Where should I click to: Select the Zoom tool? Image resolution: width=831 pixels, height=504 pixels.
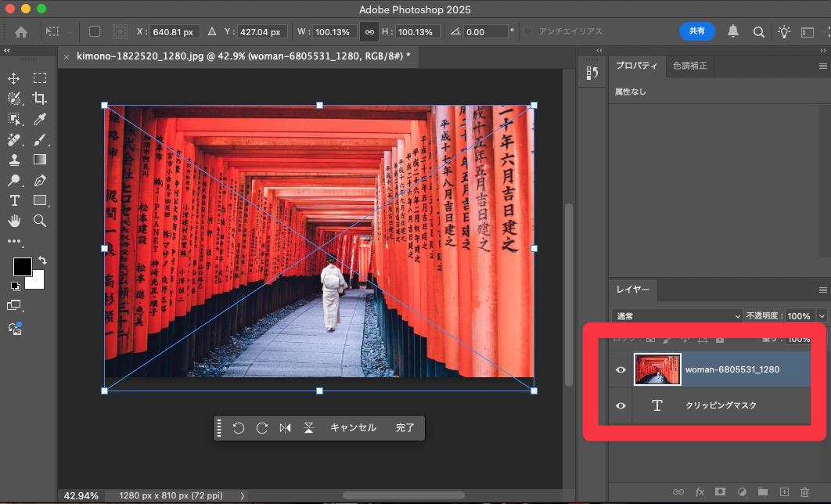40,221
